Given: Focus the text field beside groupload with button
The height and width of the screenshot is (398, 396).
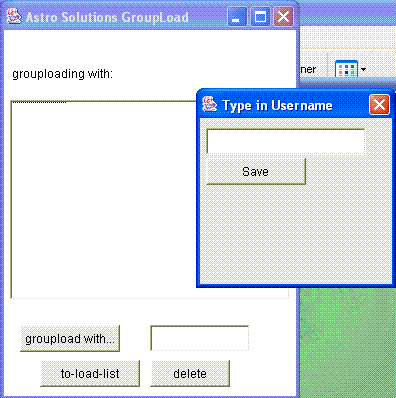Looking at the screenshot, I should pyautogui.click(x=200, y=338).
